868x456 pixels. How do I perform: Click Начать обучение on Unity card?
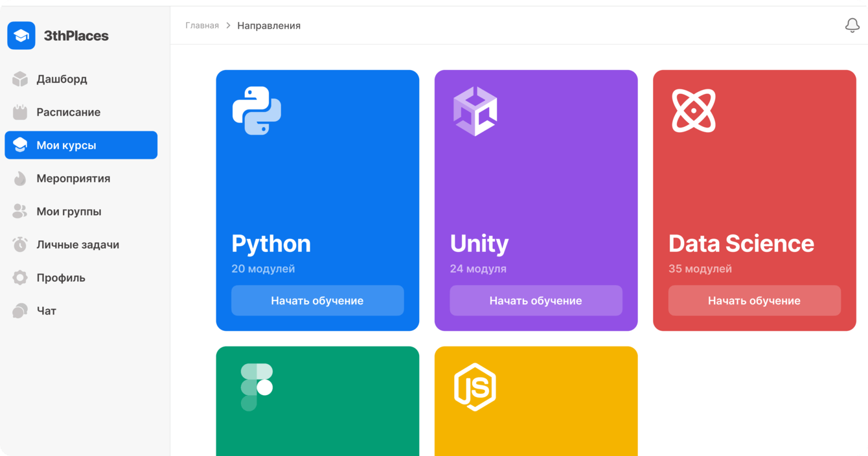536,301
